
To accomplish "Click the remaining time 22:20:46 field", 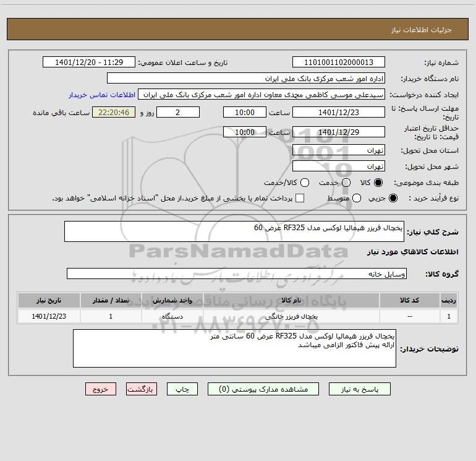I will coord(114,112).
